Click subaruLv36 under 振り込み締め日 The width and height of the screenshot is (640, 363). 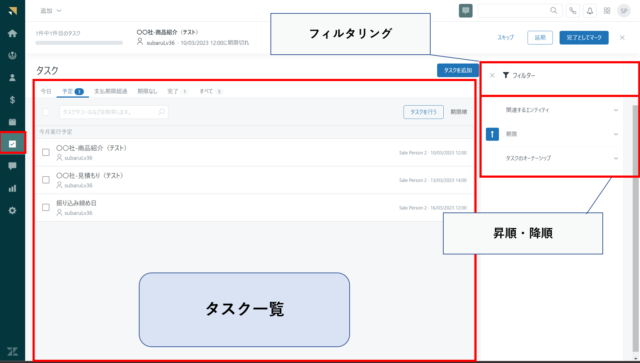(78, 213)
